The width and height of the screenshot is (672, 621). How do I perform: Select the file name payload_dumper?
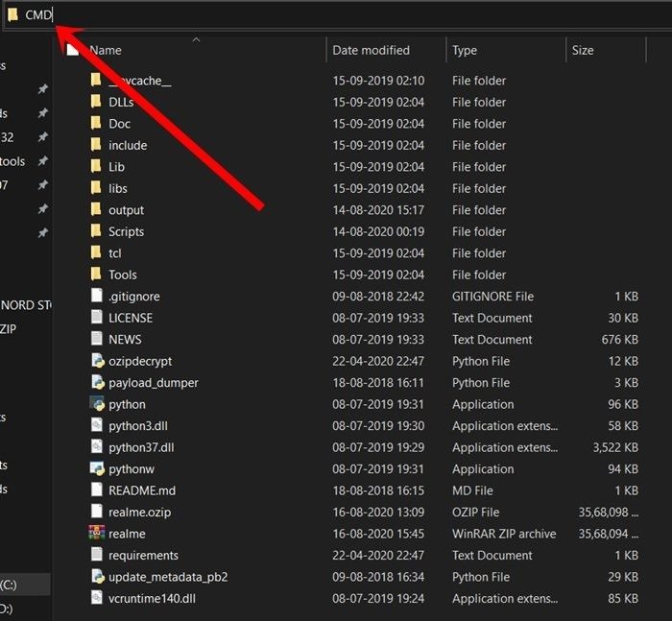coord(154,383)
